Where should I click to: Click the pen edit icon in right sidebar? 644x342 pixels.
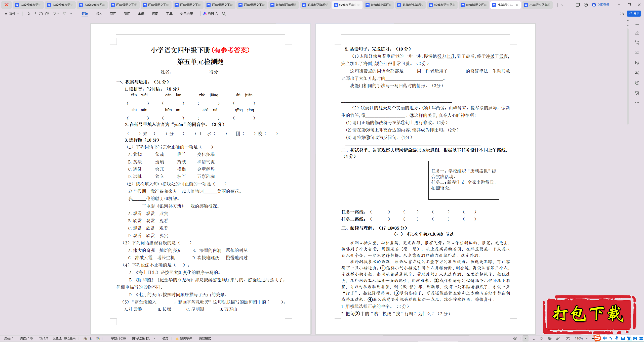click(637, 33)
